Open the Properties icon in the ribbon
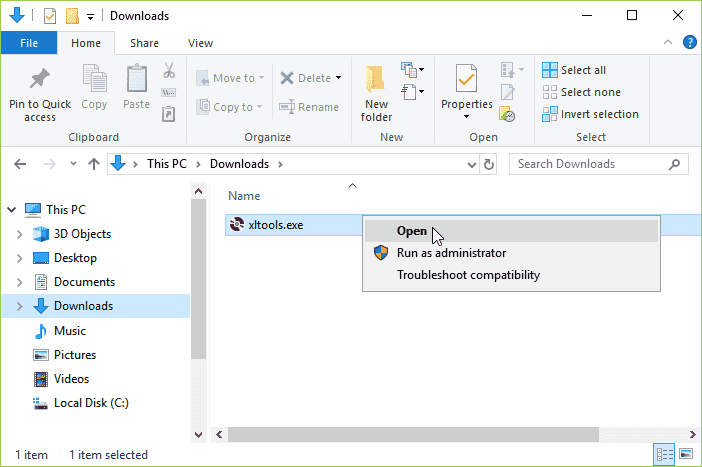Image resolution: width=702 pixels, height=467 pixels. coord(466,78)
